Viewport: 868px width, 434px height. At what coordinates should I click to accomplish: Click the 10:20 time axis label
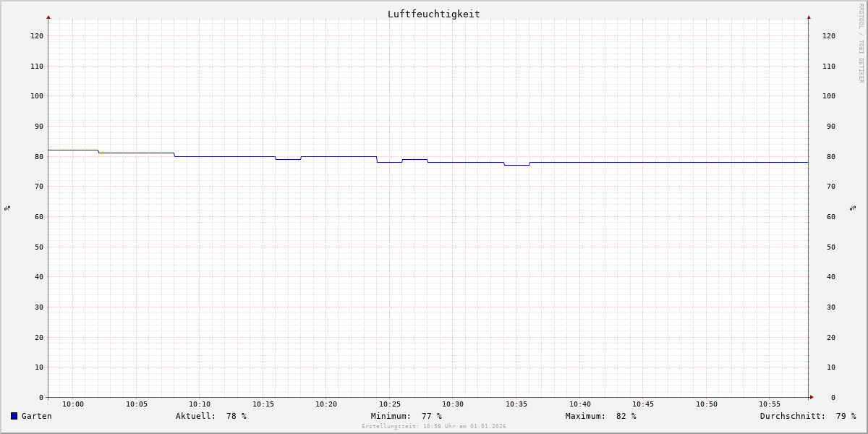click(x=326, y=404)
